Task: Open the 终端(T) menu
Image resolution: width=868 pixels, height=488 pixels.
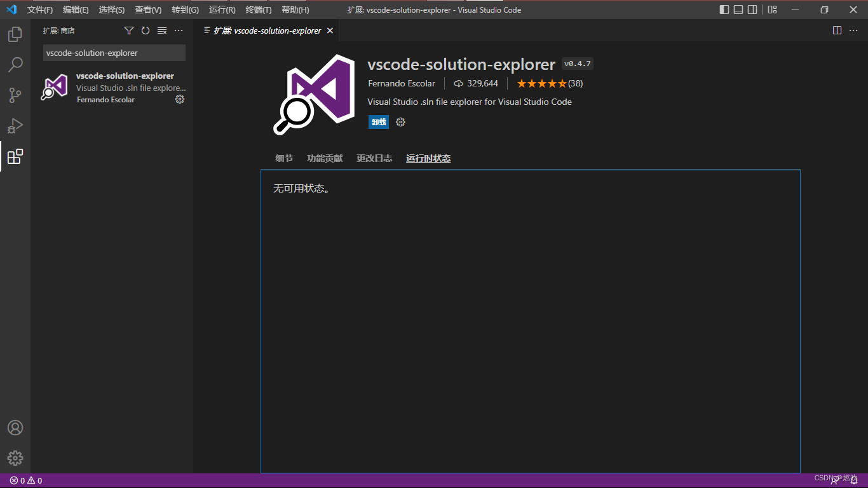Action: 259,10
